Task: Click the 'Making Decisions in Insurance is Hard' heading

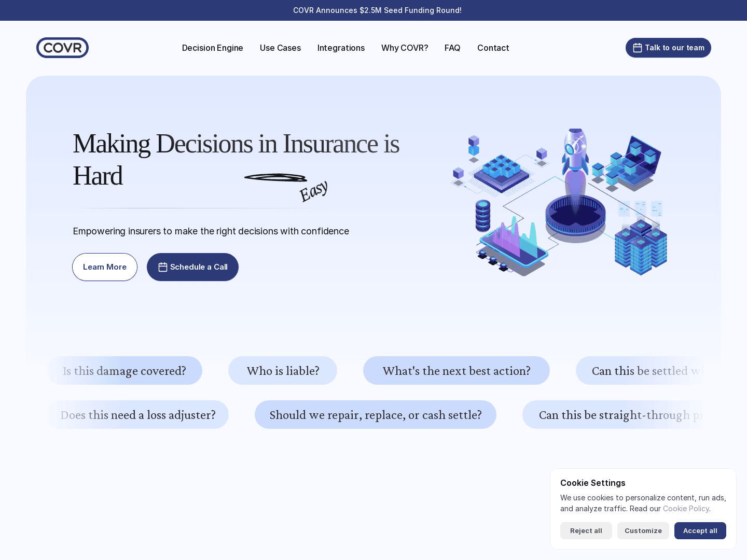Action: [236, 160]
